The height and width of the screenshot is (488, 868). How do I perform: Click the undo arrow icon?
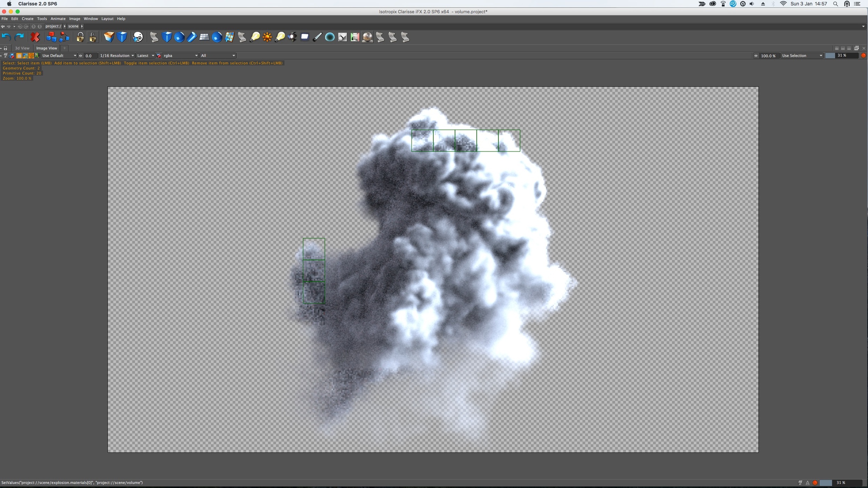coord(6,37)
